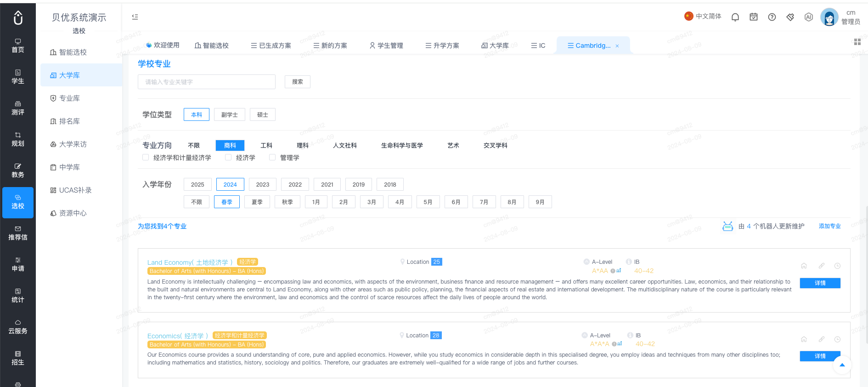Click the 请输入专业关键字 input field
The height and width of the screenshot is (387, 868).
click(207, 82)
